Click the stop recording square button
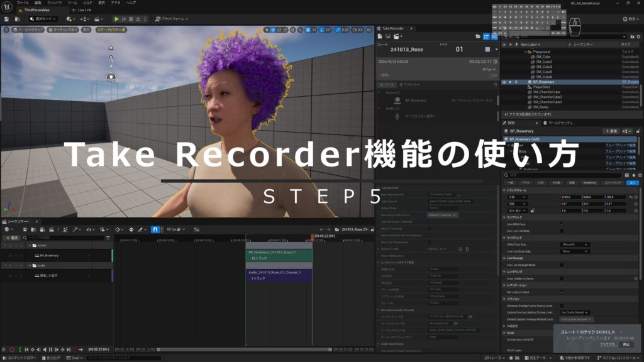The height and width of the screenshot is (362, 644). click(x=487, y=50)
